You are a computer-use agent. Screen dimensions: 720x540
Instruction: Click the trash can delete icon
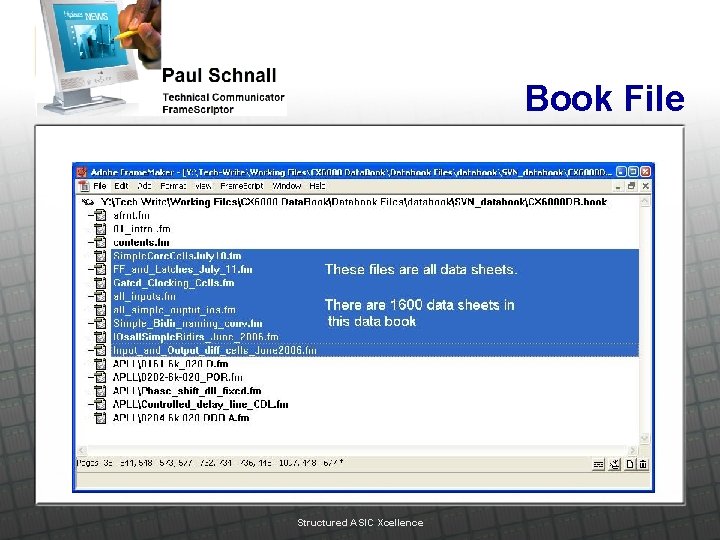pyautogui.click(x=643, y=465)
